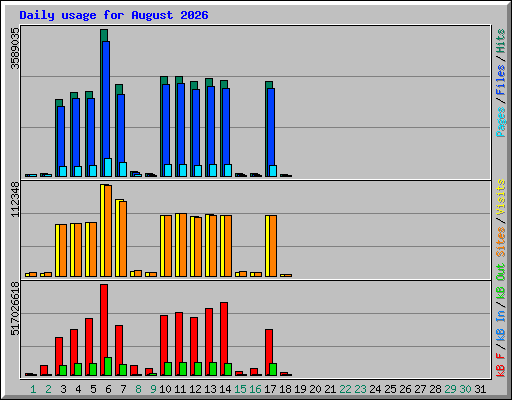
Task: Click the green kB Out bar for day 6
Action: coord(108,366)
